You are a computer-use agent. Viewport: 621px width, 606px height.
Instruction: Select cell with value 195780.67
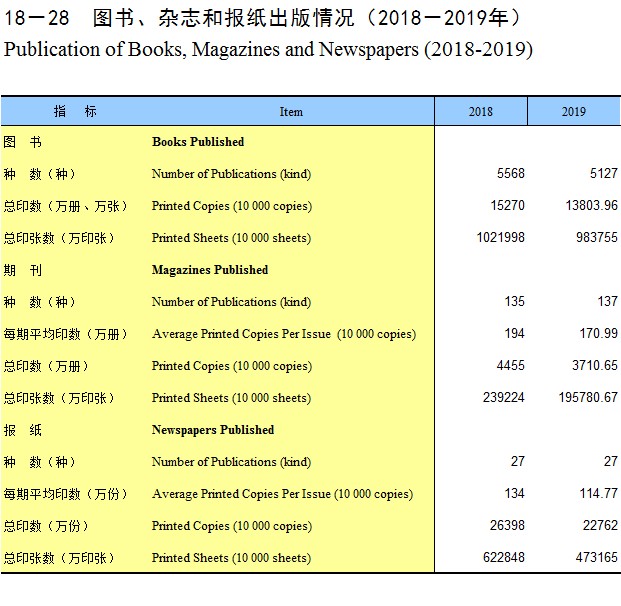(588, 397)
